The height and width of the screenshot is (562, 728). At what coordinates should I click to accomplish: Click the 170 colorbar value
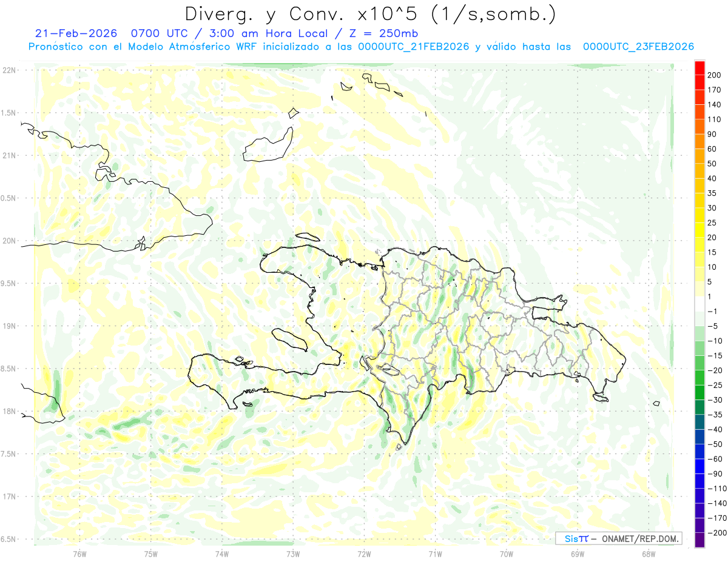pyautogui.click(x=714, y=90)
